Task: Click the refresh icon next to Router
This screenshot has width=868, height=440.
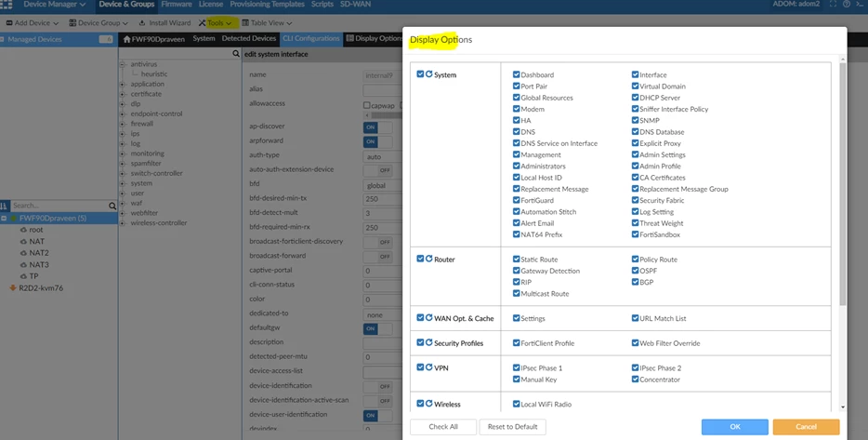Action: (x=428, y=259)
